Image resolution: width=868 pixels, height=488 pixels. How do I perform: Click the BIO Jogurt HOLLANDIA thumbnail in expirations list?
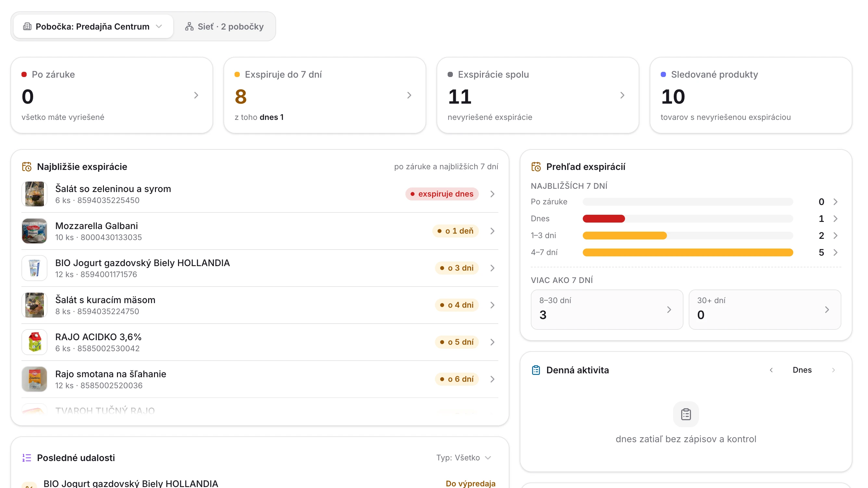pyautogui.click(x=34, y=268)
